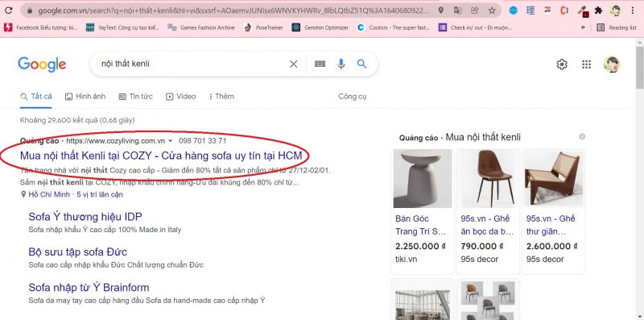Click the red C extension icon

tap(564, 10)
